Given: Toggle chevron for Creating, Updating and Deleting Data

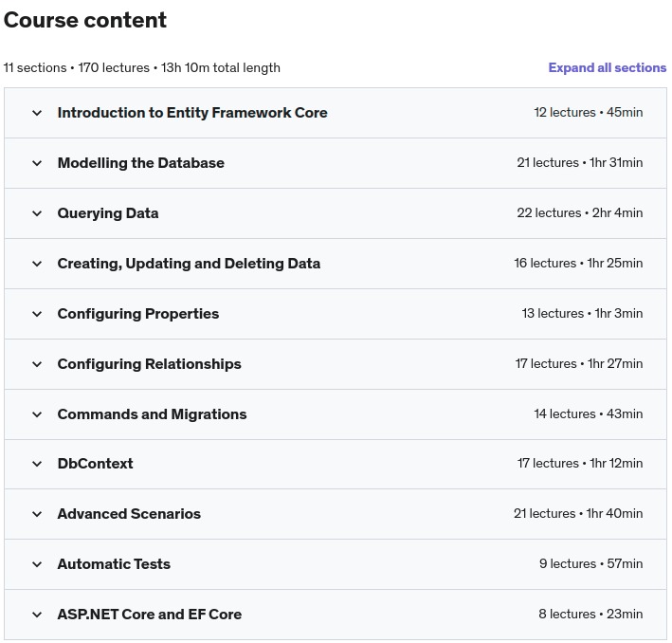Looking at the screenshot, I should 37,264.
